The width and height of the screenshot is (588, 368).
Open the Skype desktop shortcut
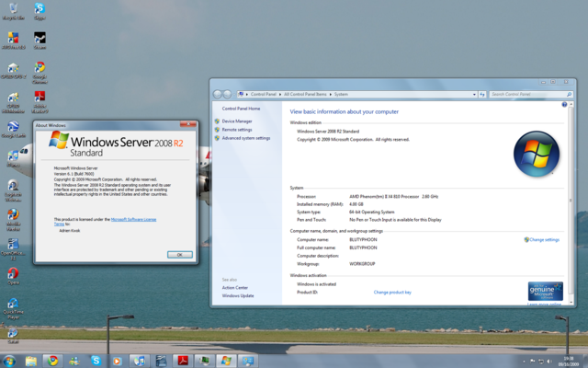40,11
